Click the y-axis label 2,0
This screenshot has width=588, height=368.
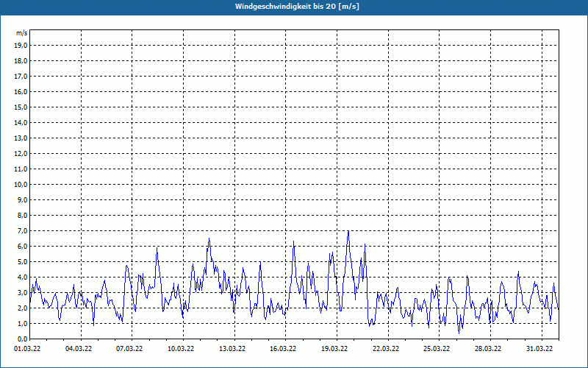[23, 308]
